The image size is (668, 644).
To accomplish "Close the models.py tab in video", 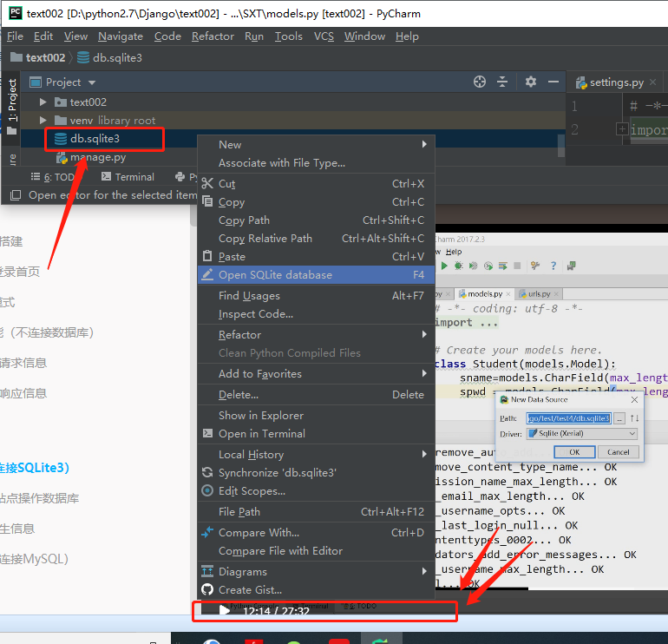I will pos(508,294).
